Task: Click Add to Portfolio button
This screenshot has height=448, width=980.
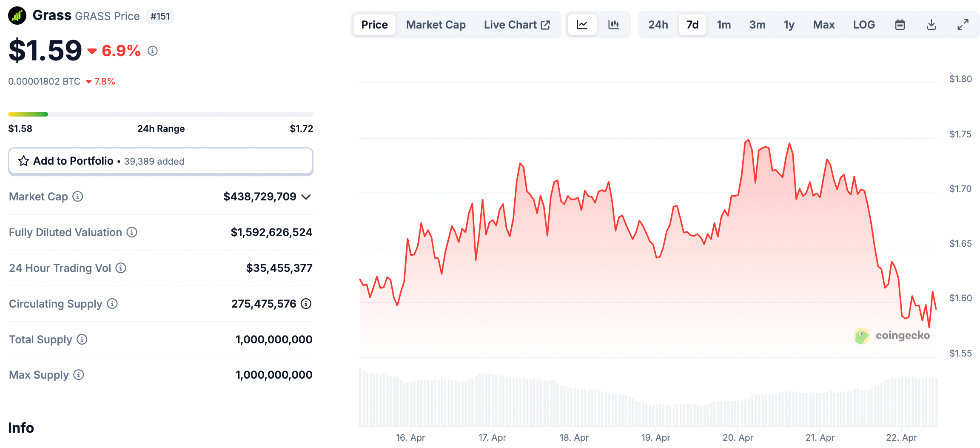Action: 161,161
